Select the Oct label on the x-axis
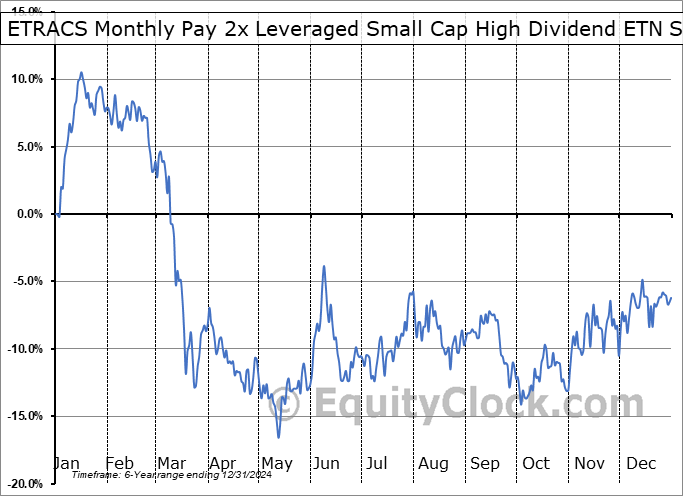 tap(537, 463)
